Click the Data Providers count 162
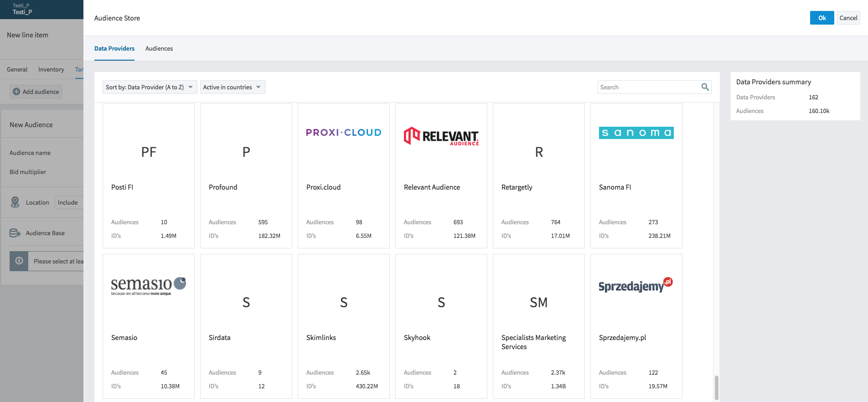This screenshot has width=868, height=402. coord(813,98)
